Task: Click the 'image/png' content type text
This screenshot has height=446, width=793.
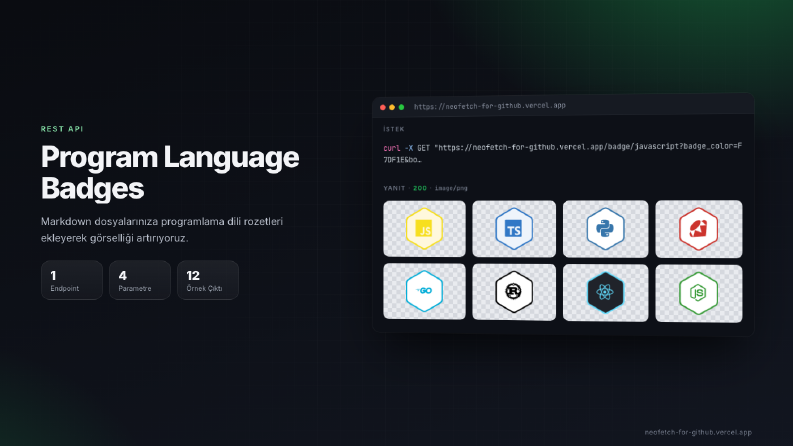Action: point(451,188)
